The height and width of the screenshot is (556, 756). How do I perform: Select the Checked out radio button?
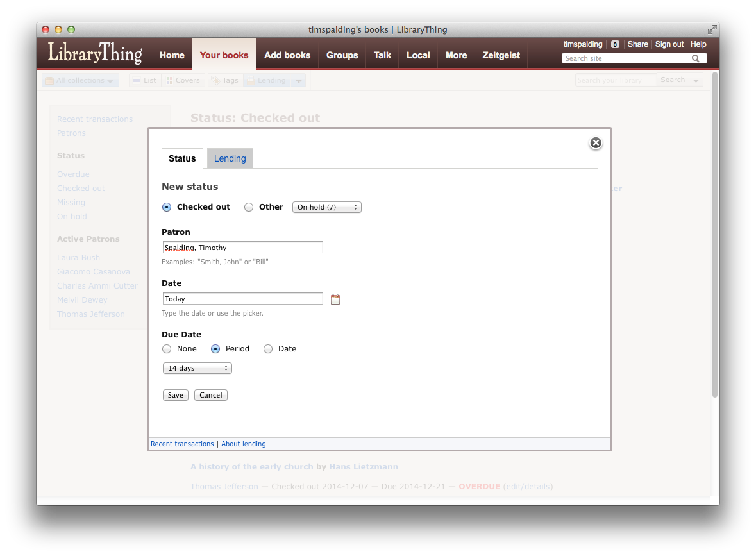(x=167, y=207)
